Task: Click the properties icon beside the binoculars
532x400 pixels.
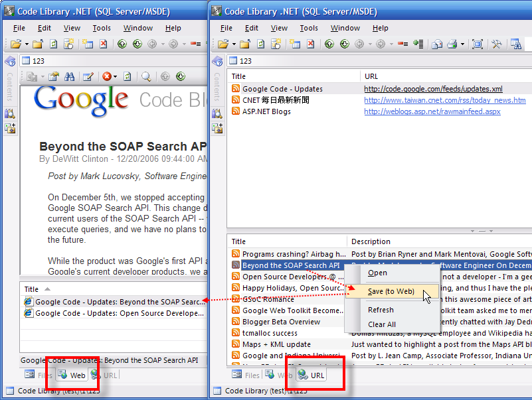Action: click(x=54, y=76)
